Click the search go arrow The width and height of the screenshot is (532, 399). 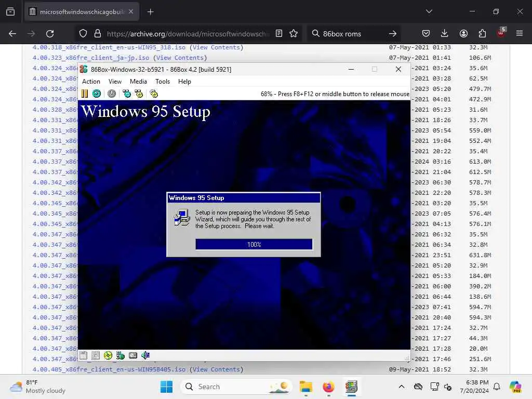coord(393,34)
